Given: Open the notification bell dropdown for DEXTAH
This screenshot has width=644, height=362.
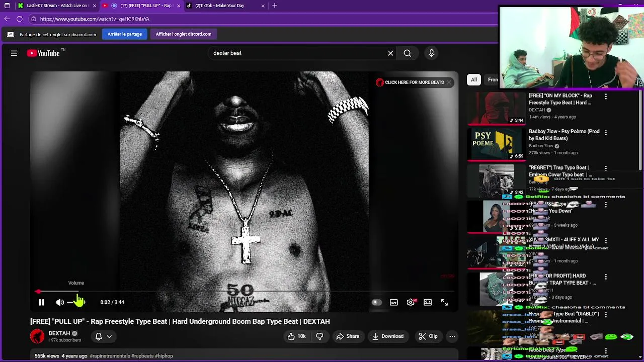Looking at the screenshot, I should tap(104, 336).
